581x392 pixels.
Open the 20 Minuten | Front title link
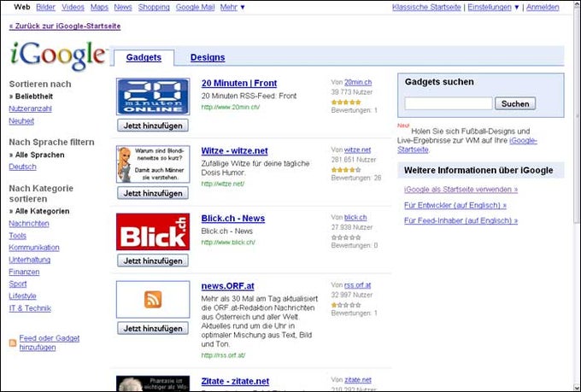pos(239,84)
